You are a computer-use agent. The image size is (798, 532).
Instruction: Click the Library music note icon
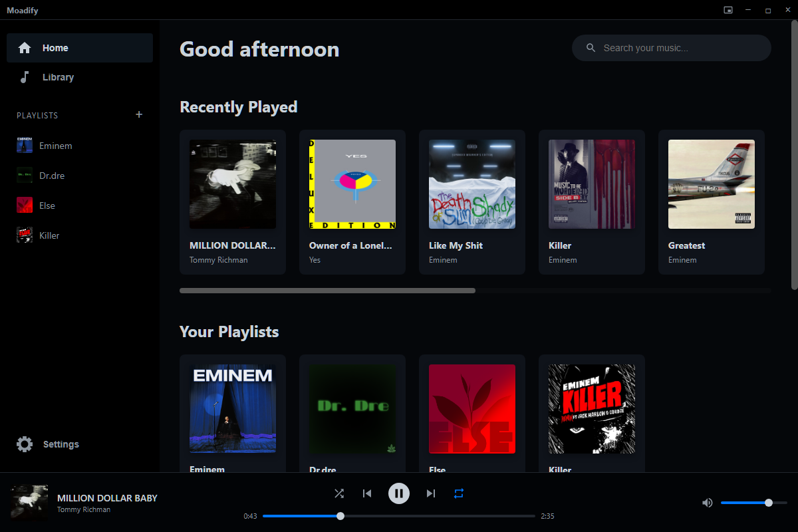coord(25,77)
